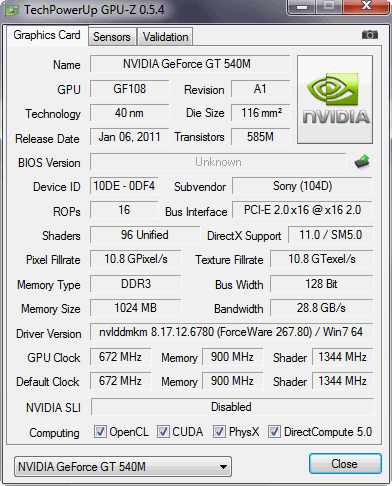The height and width of the screenshot is (486, 392).
Task: Switch to the Validation tab
Action: coord(165,37)
